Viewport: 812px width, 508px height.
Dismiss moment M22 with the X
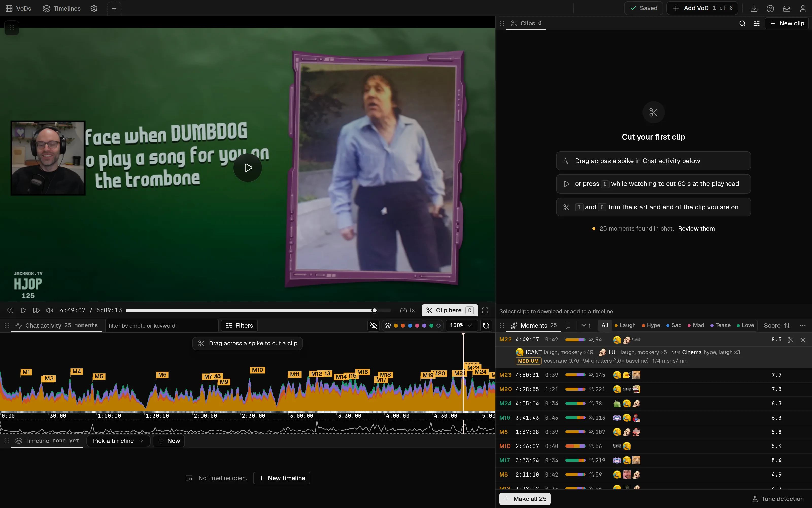[803, 340]
